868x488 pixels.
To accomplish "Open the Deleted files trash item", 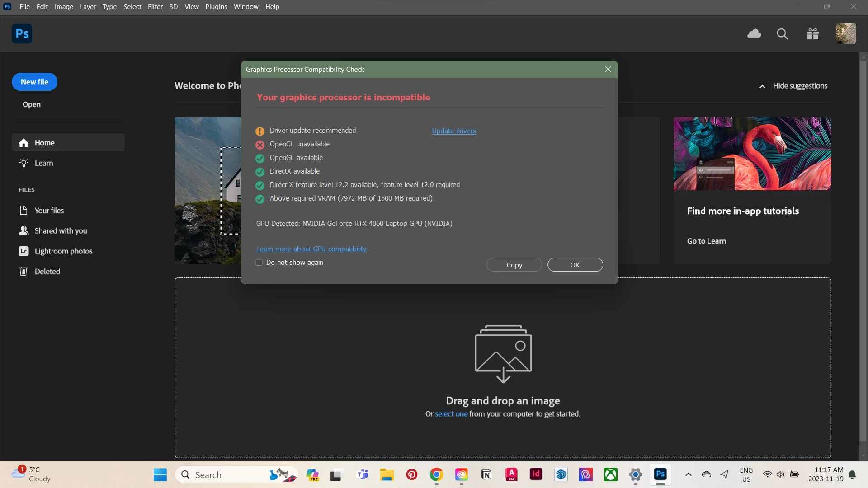I will point(47,272).
